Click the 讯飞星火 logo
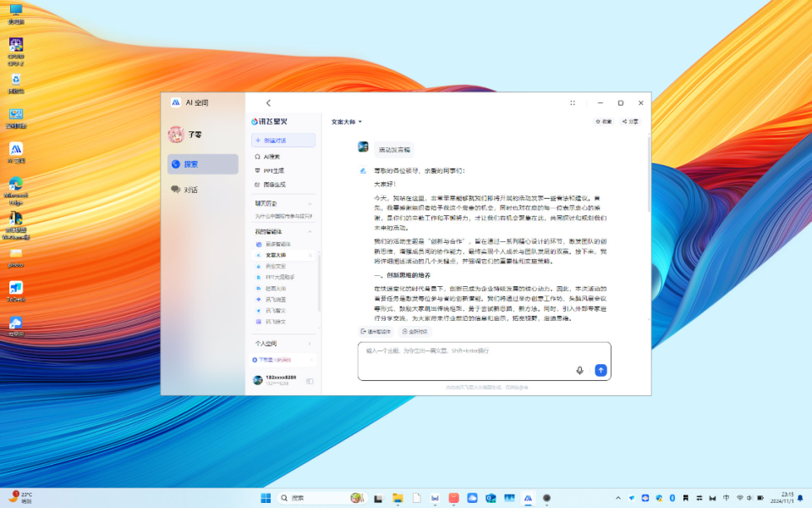Image resolution: width=812 pixels, height=508 pixels. [269, 121]
